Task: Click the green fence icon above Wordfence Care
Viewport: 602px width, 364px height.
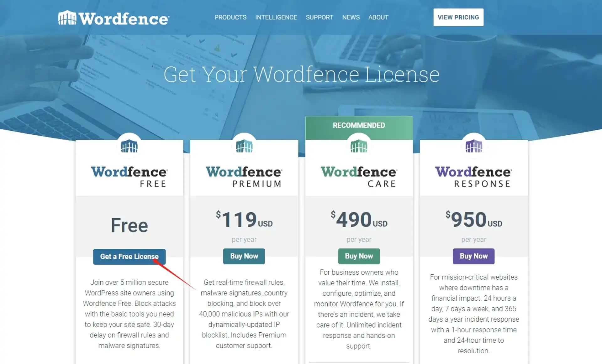Action: tap(359, 146)
